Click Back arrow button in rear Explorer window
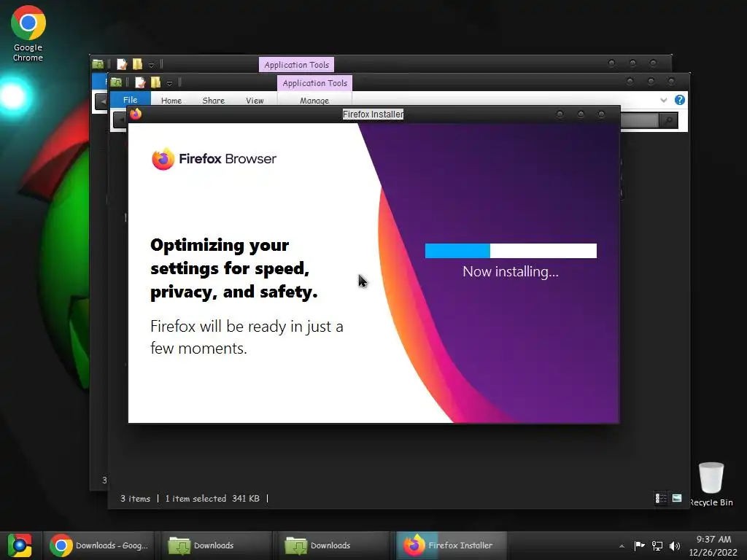Viewport: 747px width, 560px height. click(x=101, y=101)
